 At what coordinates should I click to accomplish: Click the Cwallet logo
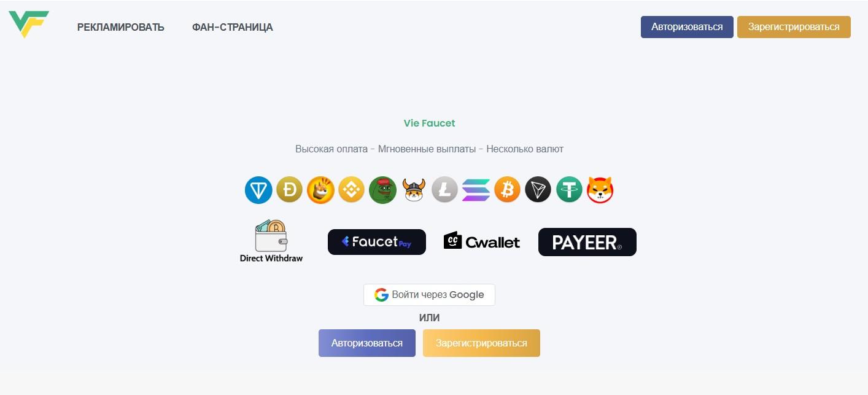[482, 241]
